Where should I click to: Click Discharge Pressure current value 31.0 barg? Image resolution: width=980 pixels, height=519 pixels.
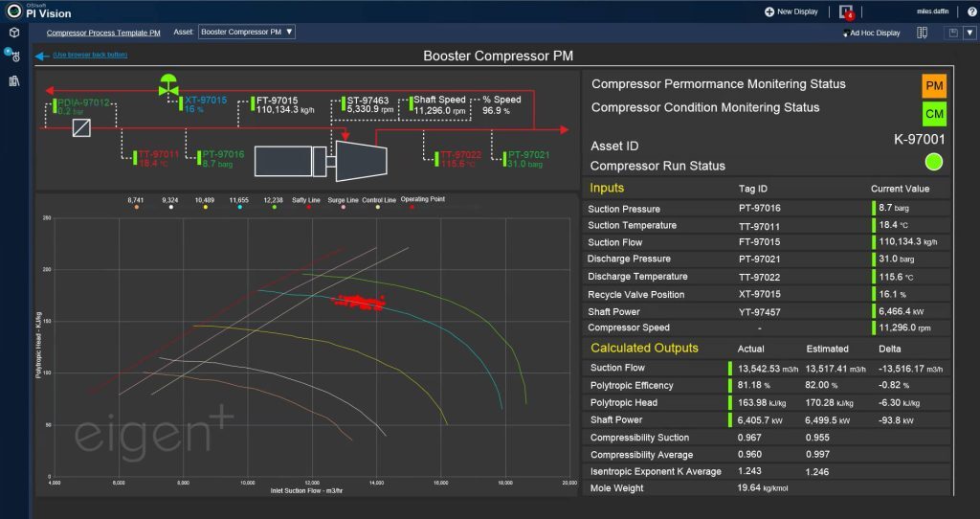coord(896,259)
